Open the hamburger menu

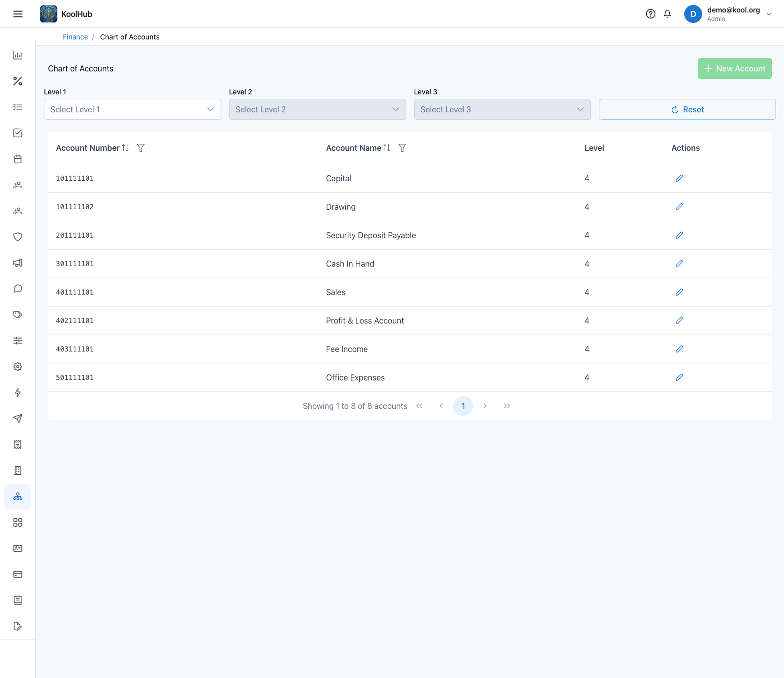tap(18, 14)
